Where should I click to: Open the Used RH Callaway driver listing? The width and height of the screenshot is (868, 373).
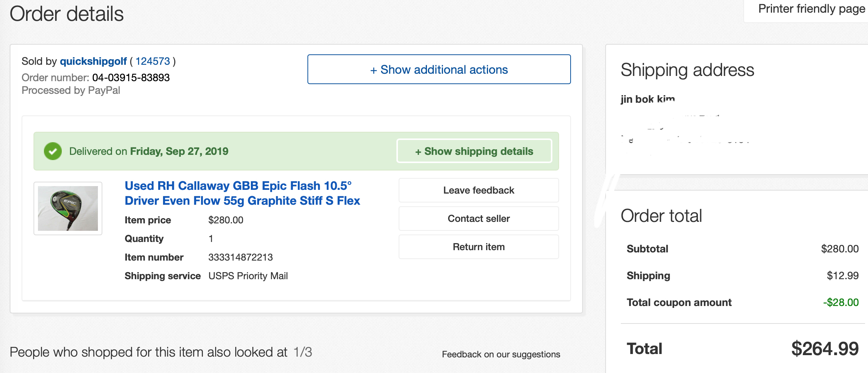coord(242,193)
